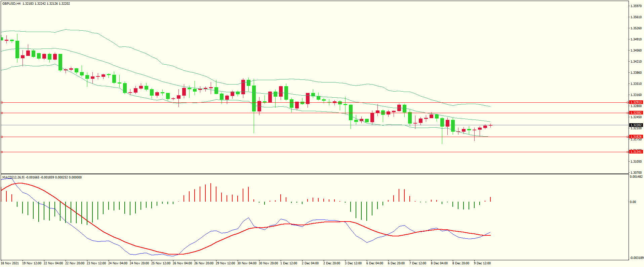
Task: Select the red 1.31826 level label
Action: (636, 137)
